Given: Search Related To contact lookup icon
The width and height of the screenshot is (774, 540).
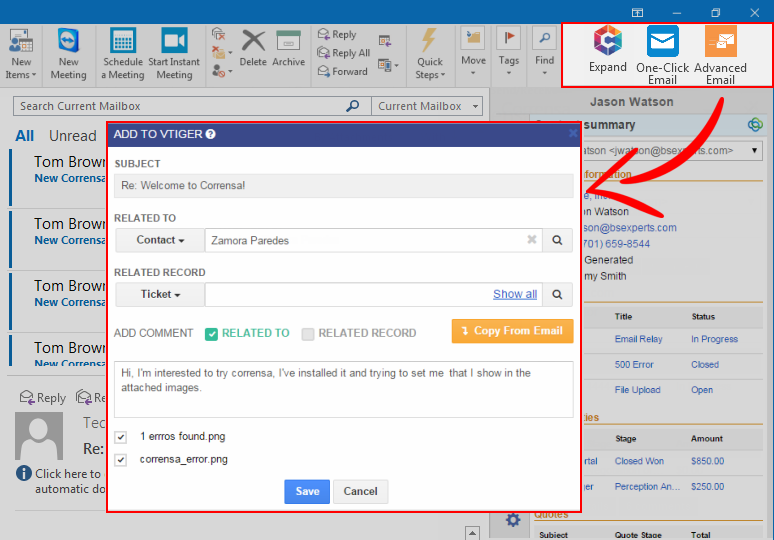Looking at the screenshot, I should (x=557, y=240).
